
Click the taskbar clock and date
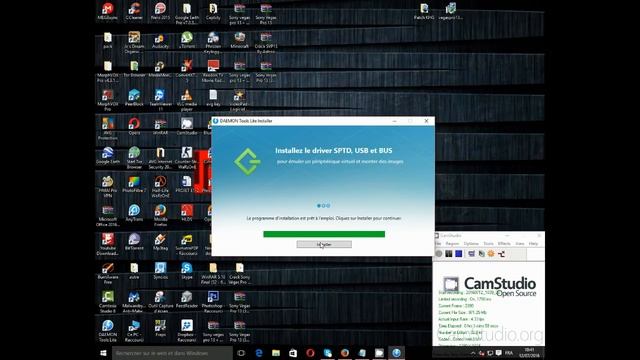(529, 353)
